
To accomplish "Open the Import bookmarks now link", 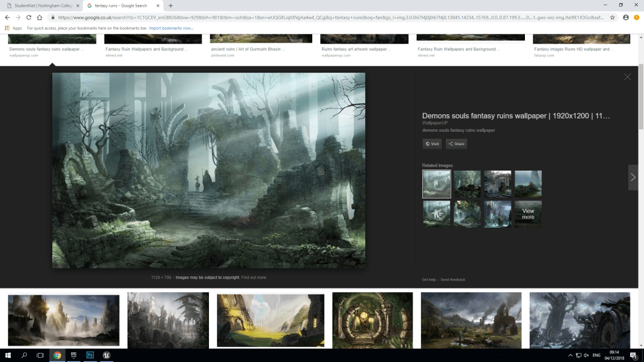I will click(x=171, y=28).
